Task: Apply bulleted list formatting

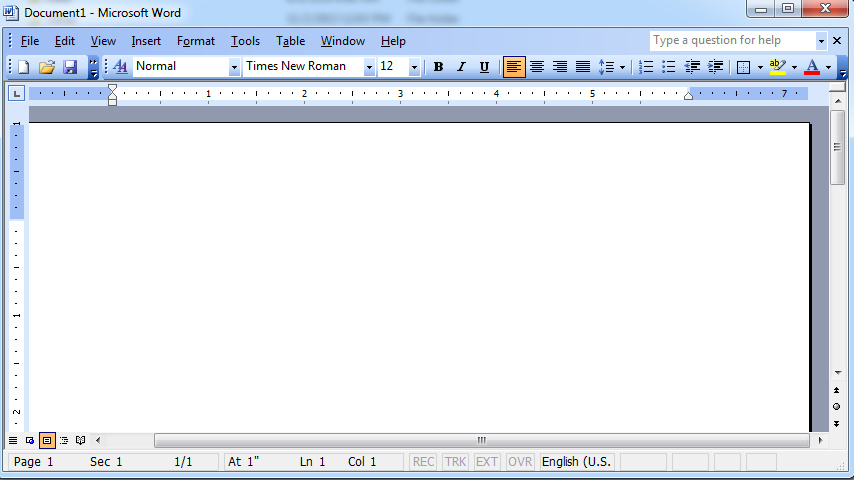Action: pyautogui.click(x=669, y=67)
